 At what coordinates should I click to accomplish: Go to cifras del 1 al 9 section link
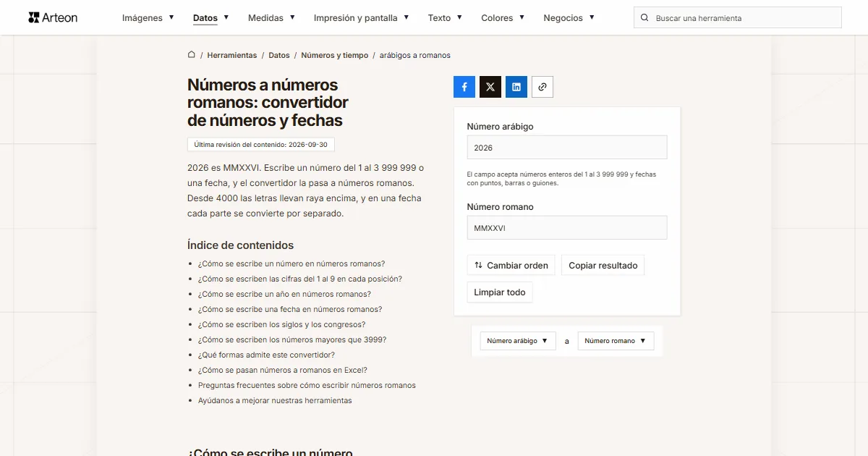300,279
